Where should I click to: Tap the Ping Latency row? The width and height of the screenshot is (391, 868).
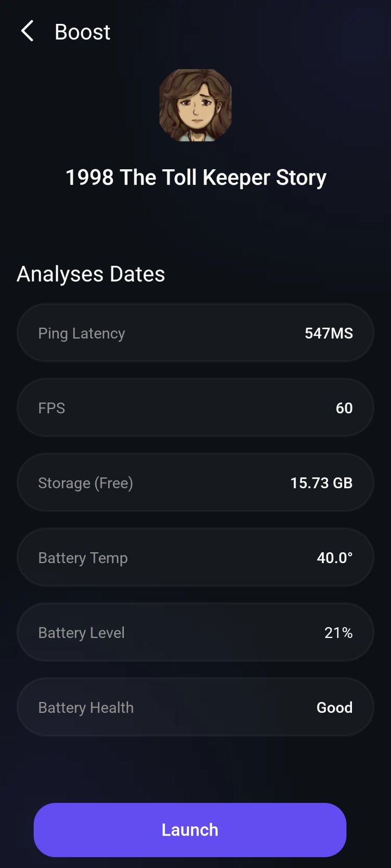tap(195, 333)
